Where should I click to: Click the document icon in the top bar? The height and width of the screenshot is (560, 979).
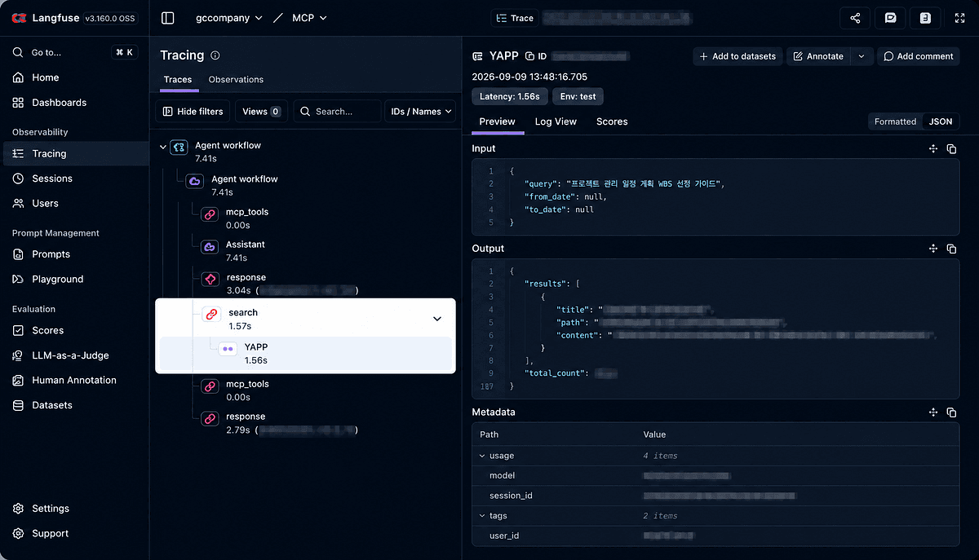(x=925, y=18)
